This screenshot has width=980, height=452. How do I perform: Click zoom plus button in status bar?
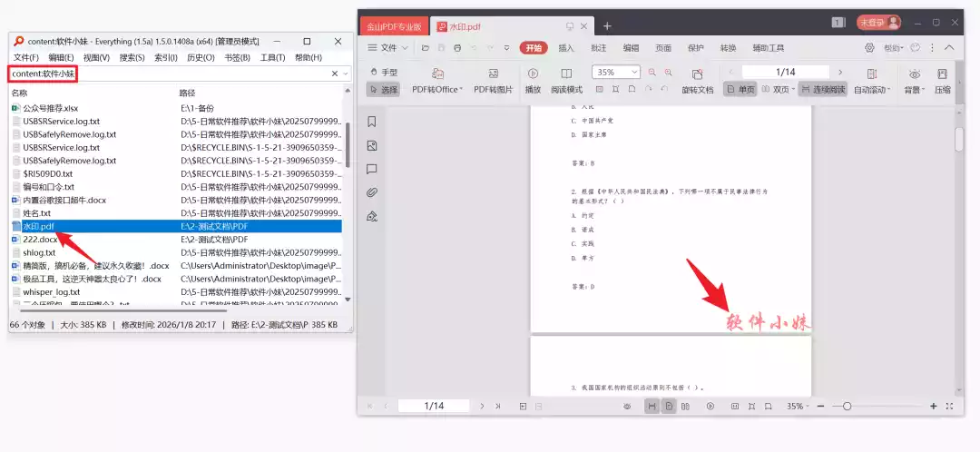pos(934,406)
